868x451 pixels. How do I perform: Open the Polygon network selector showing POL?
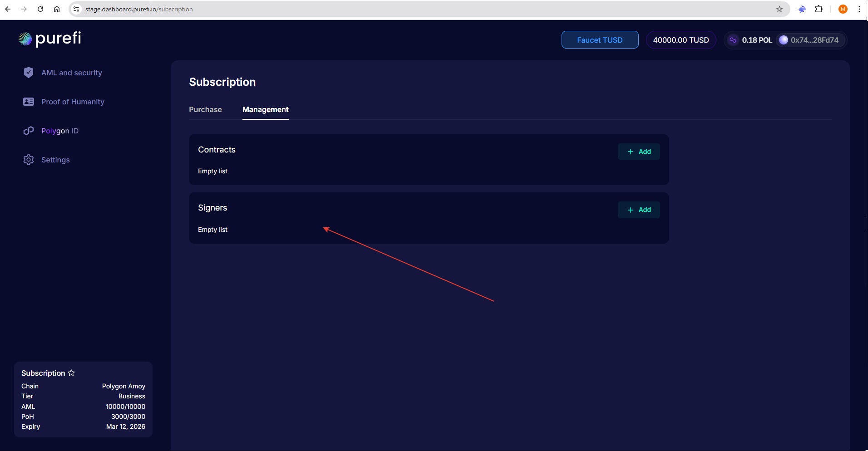(750, 40)
